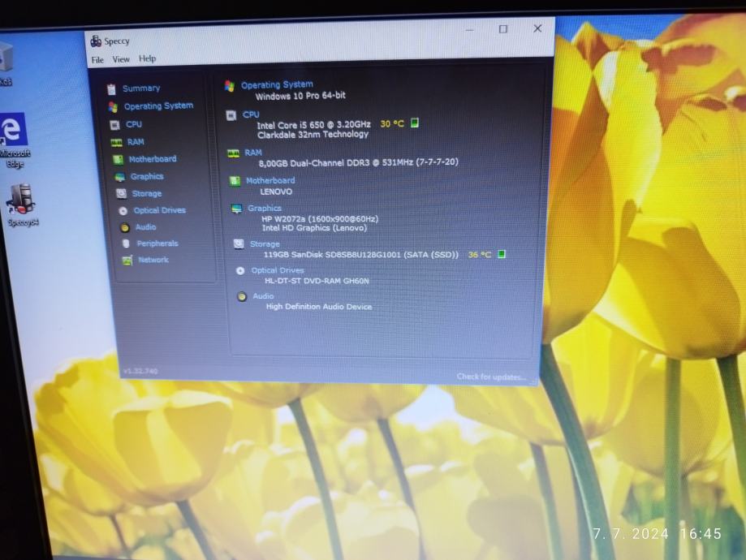Image resolution: width=746 pixels, height=560 pixels.
Task: Click the Microsoft Edge desktop icon
Action: [x=14, y=130]
